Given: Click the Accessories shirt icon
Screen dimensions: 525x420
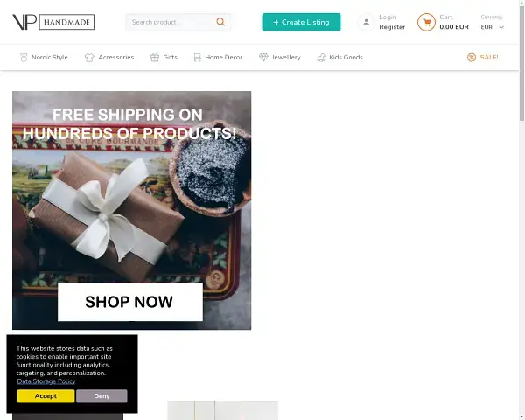Looking at the screenshot, I should (x=89, y=57).
